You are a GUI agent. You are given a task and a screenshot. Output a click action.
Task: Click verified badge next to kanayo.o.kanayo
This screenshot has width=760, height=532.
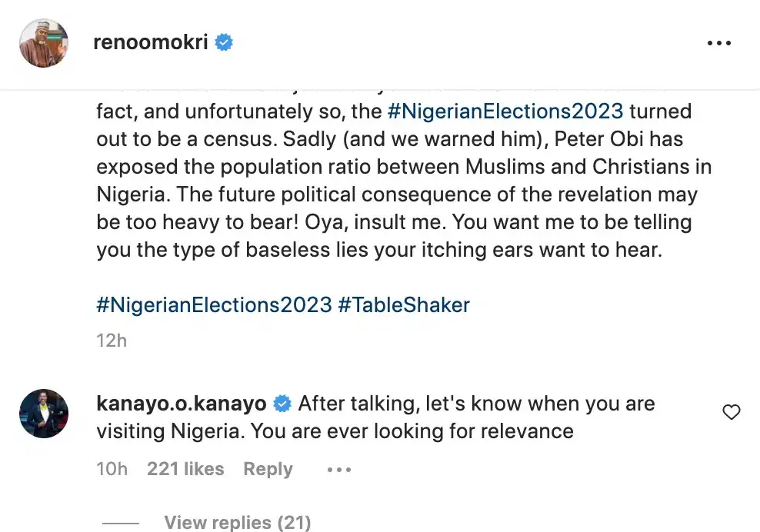282,404
